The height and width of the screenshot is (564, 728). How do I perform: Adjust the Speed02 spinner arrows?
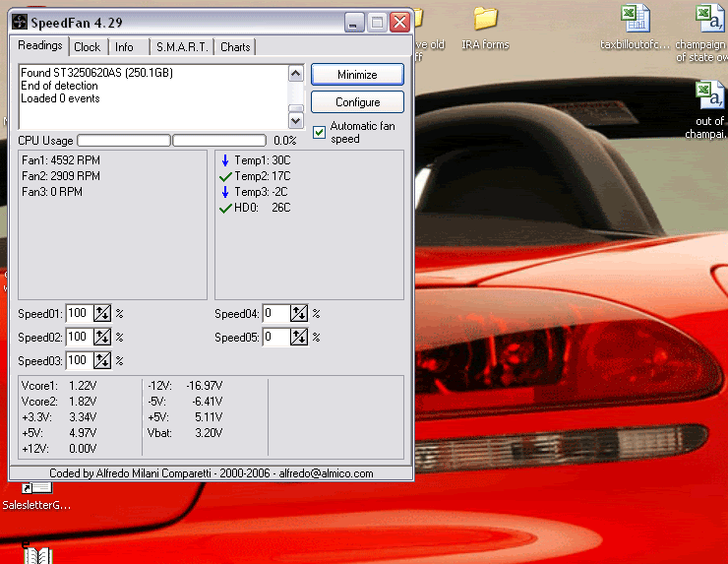tap(103, 338)
